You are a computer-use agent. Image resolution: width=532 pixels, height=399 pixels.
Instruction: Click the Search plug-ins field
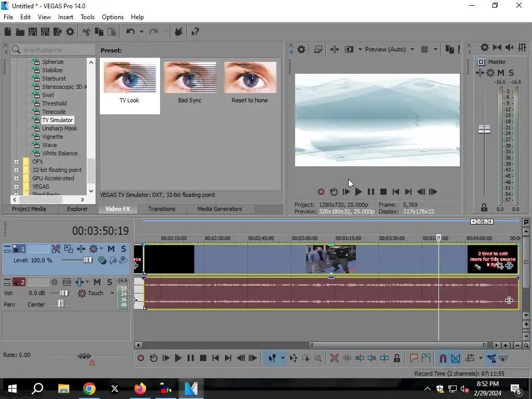click(53, 50)
